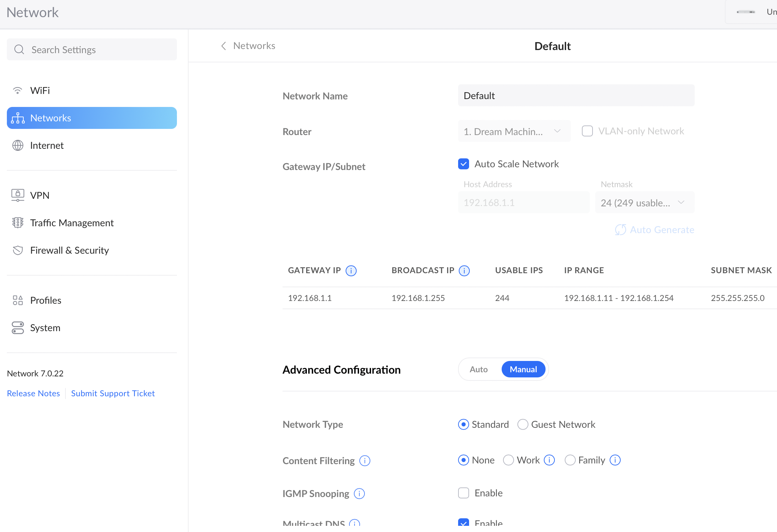Go back using Networks chevron
This screenshot has height=532, width=777.
[224, 46]
